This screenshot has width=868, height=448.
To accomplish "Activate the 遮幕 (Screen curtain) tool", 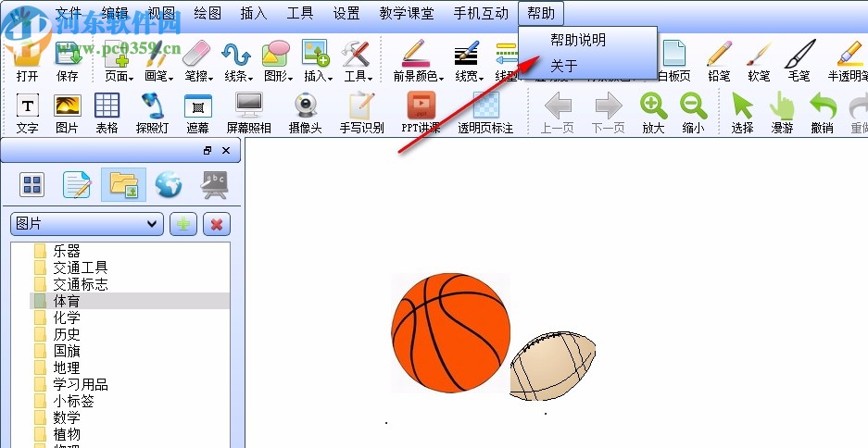I will [197, 113].
